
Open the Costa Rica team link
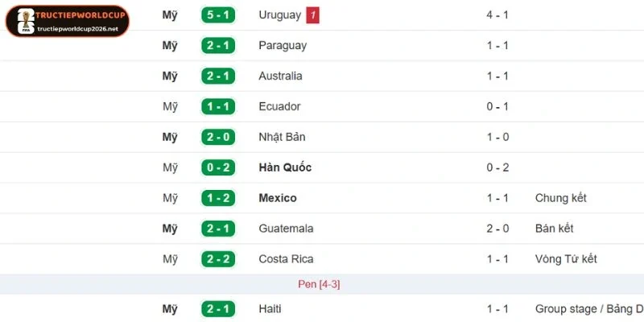pyautogui.click(x=286, y=259)
